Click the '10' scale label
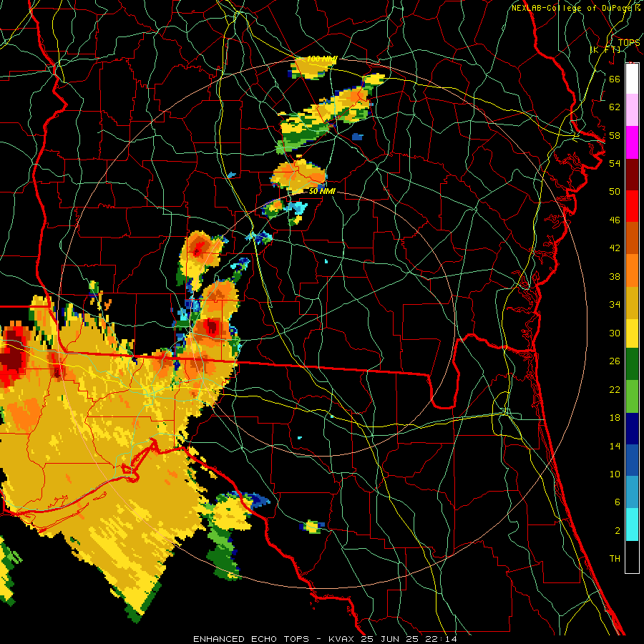644x644 pixels. 615,474
